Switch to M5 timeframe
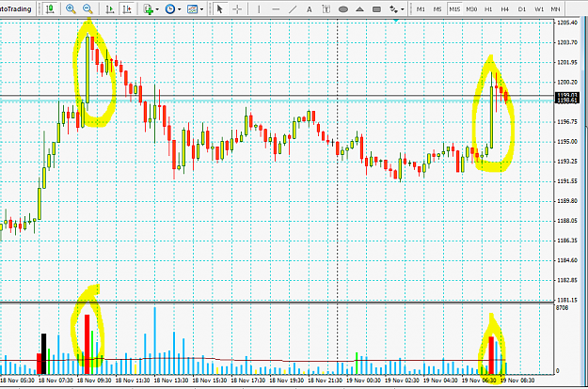Screen dimensions: 588x389 (437, 9)
